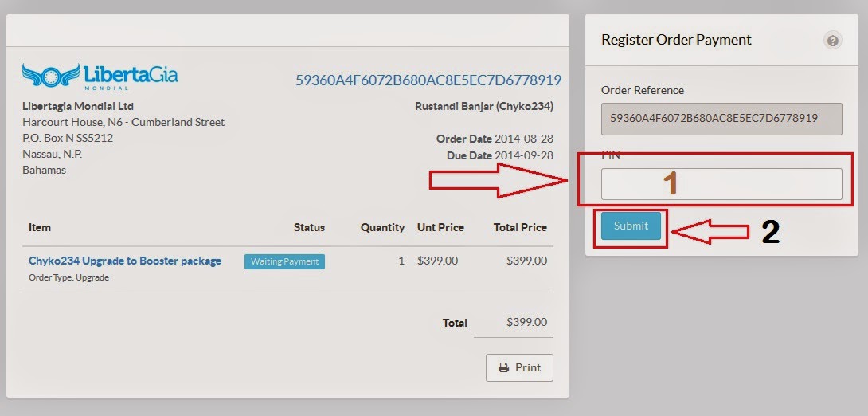Click the Order Date value 2014-08-28
This screenshot has height=416, width=868.
click(524, 139)
